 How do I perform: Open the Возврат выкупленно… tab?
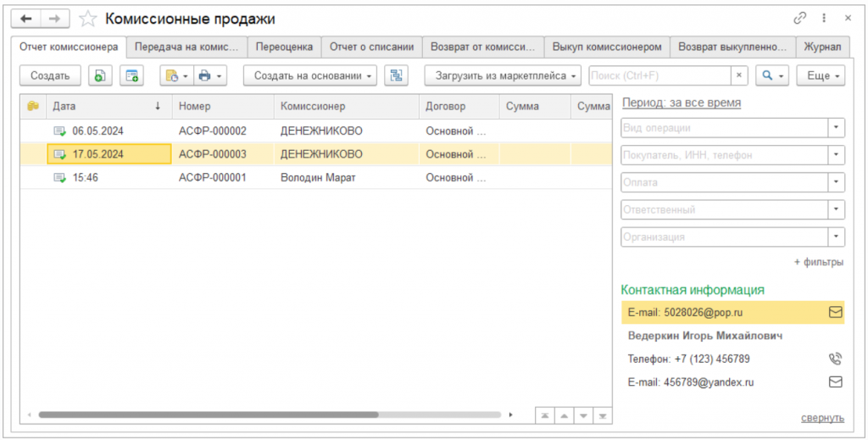733,47
